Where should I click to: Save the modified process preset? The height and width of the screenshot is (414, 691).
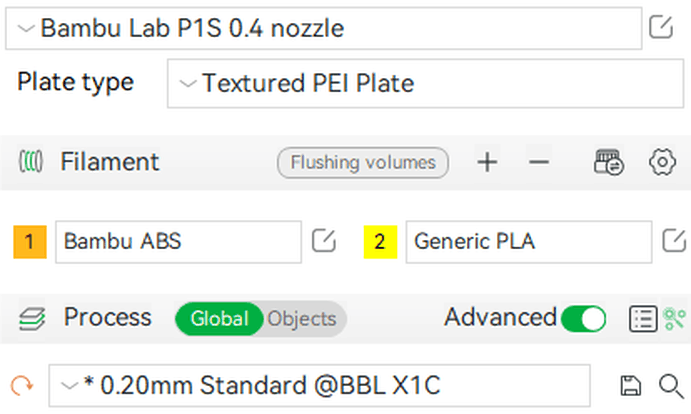[631, 386]
